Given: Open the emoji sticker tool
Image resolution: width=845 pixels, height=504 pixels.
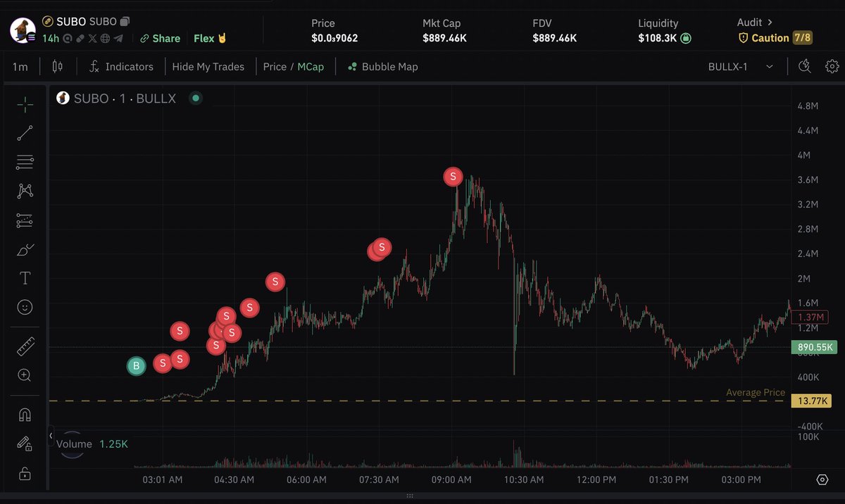Looking at the screenshot, I should (24, 307).
